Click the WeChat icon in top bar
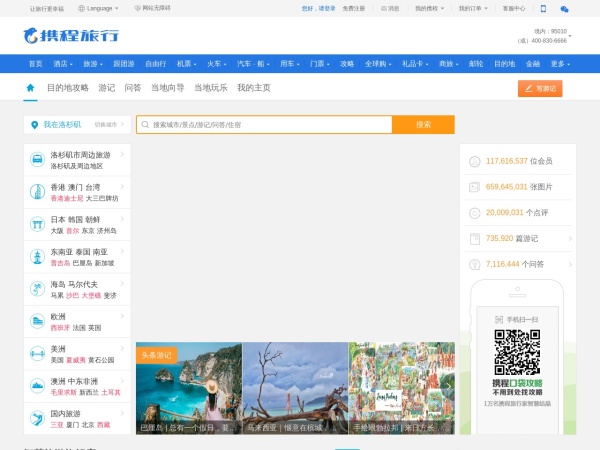Viewport: 600px width, 450px height. [x=564, y=8]
